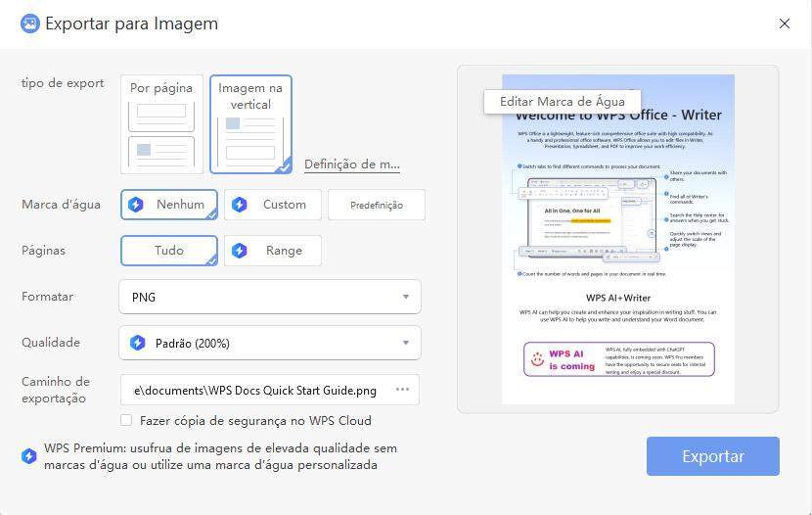Click premium badge icon on Custom button
812x515 pixels.
coord(240,204)
